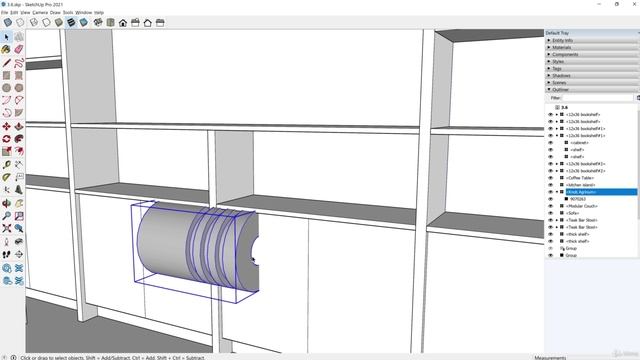Viewport: 640px width, 360px height.
Task: Activate the Line pencil tool
Action: click(x=7, y=63)
